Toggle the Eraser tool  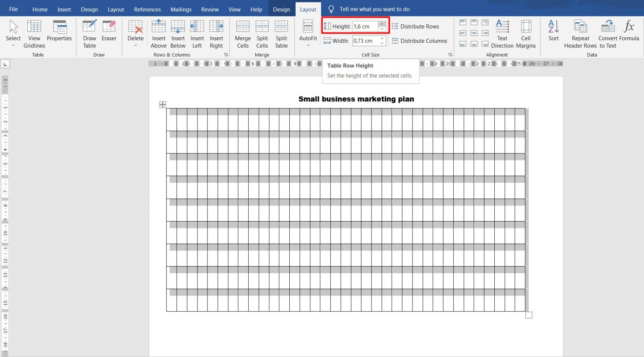(109, 31)
